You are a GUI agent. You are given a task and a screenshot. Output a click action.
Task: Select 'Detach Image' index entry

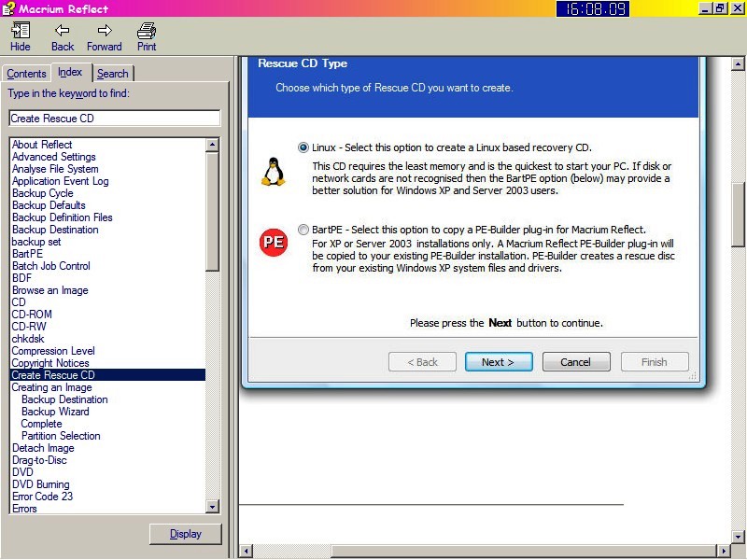coord(43,448)
